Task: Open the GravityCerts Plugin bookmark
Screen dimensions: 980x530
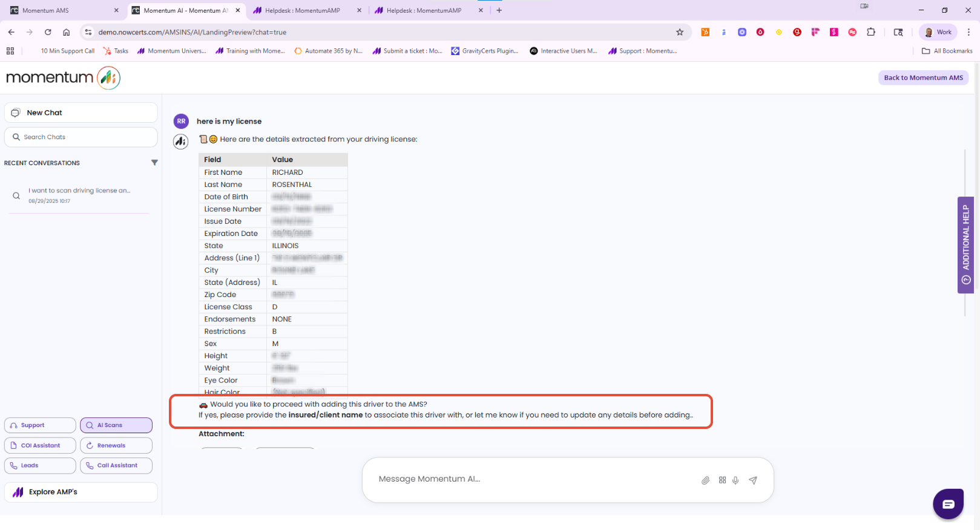Action: click(x=485, y=51)
